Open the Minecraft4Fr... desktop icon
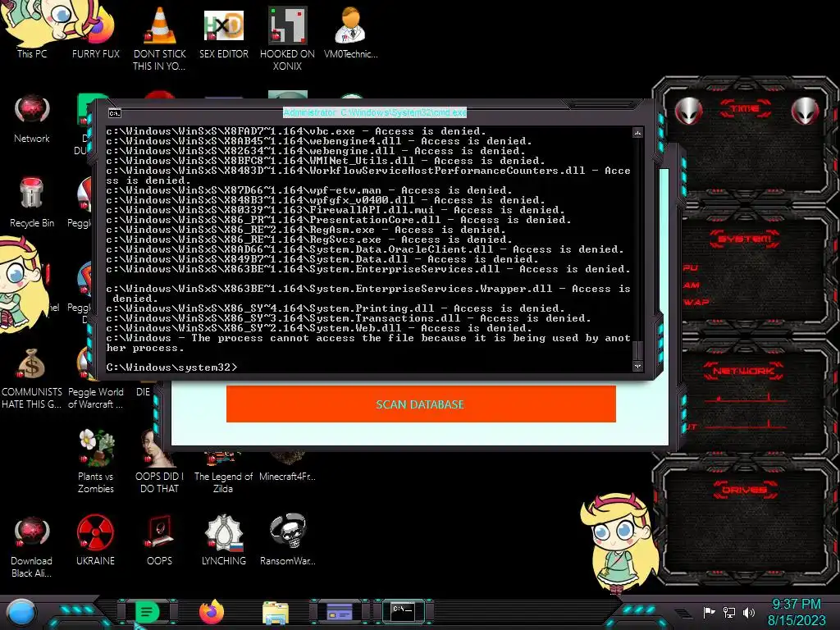 [x=287, y=467]
